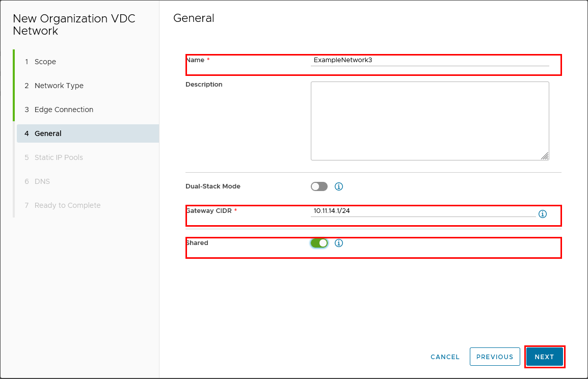Screen dimensions: 588x379
Task: Enable the Dual-Stack Mode toggle
Action: click(x=319, y=186)
